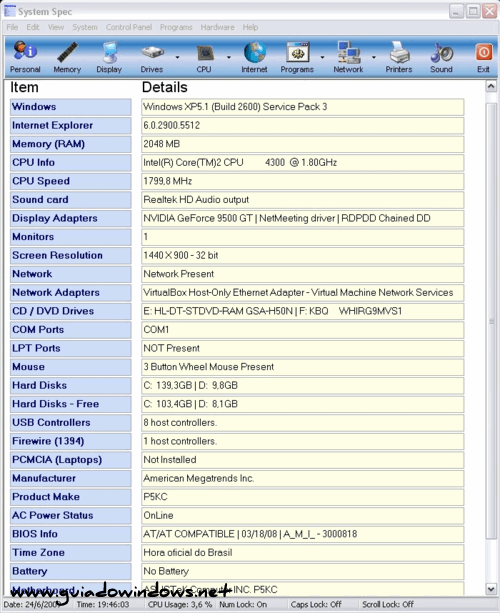Open the Network toolbar icon

(348, 57)
